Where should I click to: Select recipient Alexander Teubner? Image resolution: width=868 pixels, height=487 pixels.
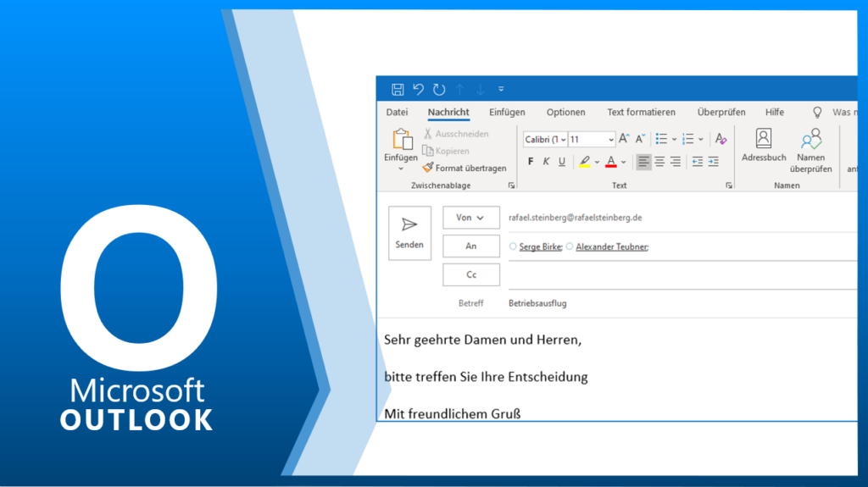coord(612,246)
